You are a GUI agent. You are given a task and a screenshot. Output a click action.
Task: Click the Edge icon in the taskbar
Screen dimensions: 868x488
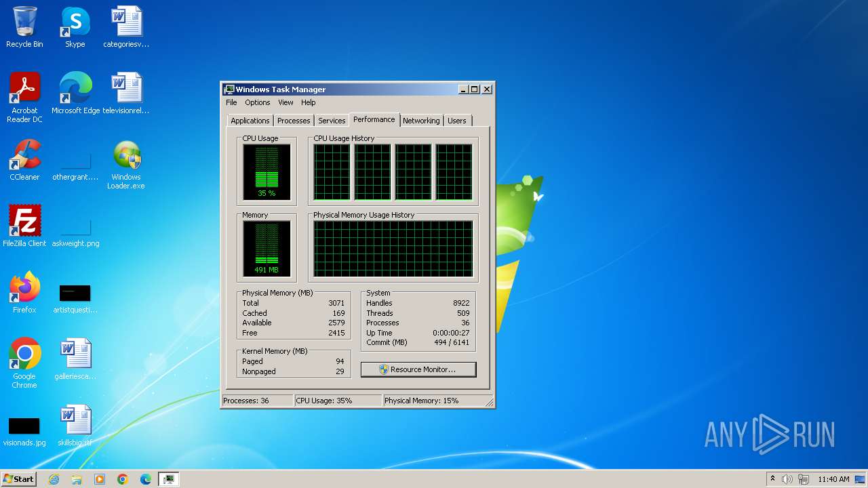pyautogui.click(x=146, y=479)
